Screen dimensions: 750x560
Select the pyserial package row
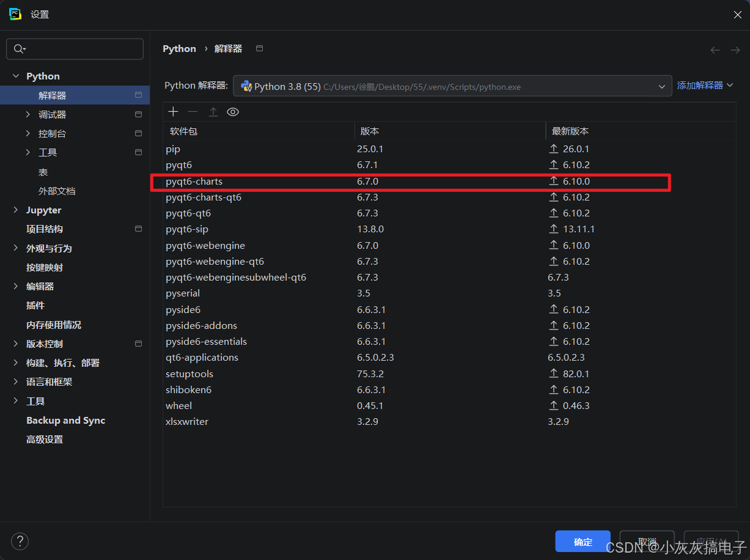pyautogui.click(x=449, y=293)
